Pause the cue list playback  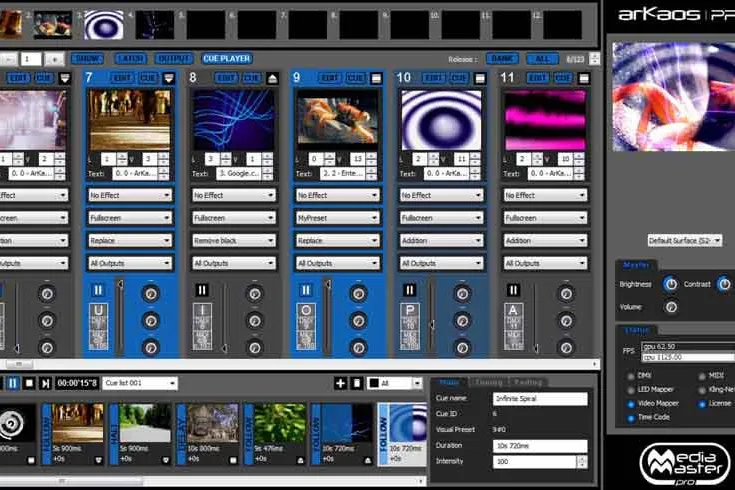pos(13,383)
